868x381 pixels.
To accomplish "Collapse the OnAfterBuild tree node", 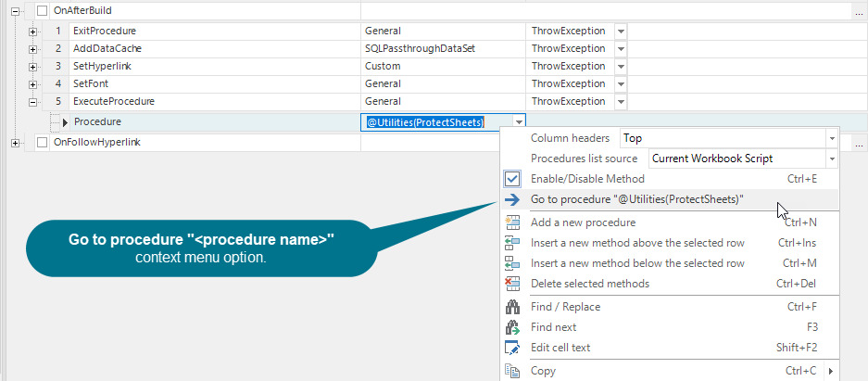I will [x=15, y=10].
